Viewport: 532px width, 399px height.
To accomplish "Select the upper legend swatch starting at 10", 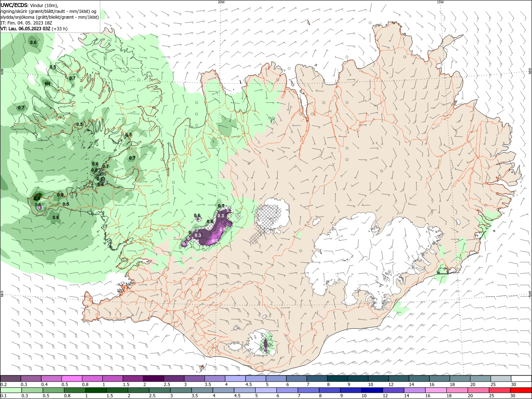I will [378, 378].
